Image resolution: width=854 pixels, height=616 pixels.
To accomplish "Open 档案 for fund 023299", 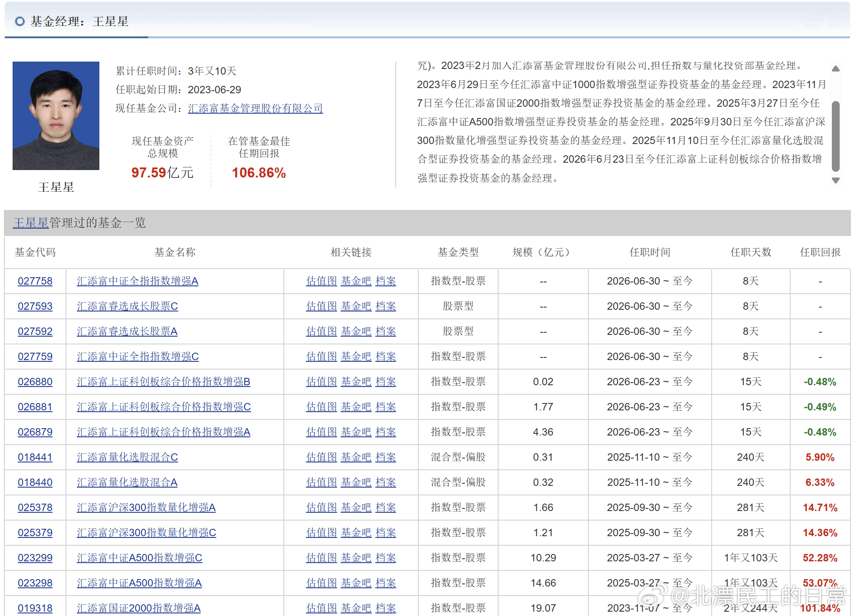I will tap(386, 558).
